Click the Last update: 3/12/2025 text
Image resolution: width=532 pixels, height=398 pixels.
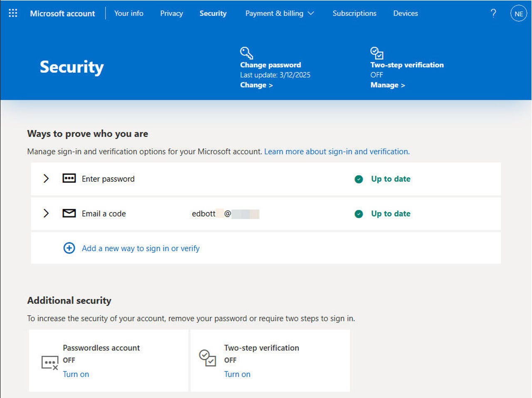pos(275,75)
